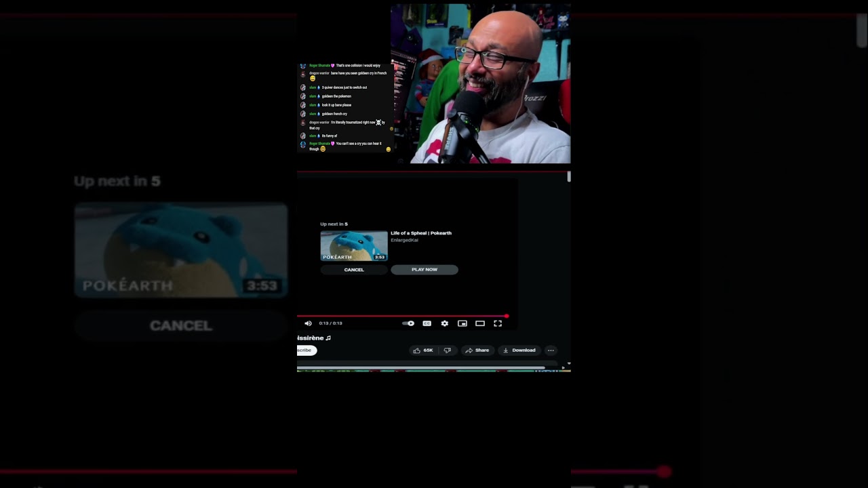The image size is (868, 488).
Task: Click the horizontal scrollbar below the video
Action: 420,367
